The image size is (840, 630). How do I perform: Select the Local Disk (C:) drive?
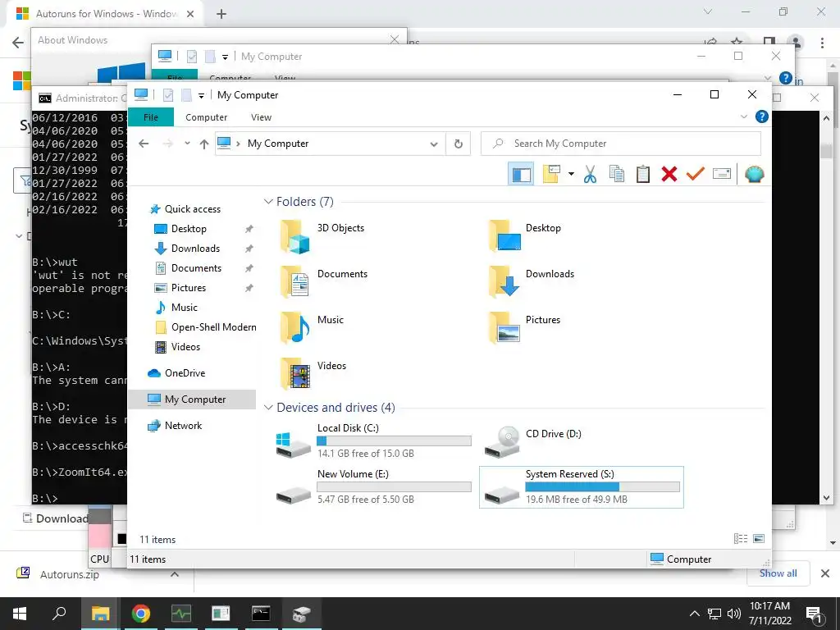tap(373, 441)
